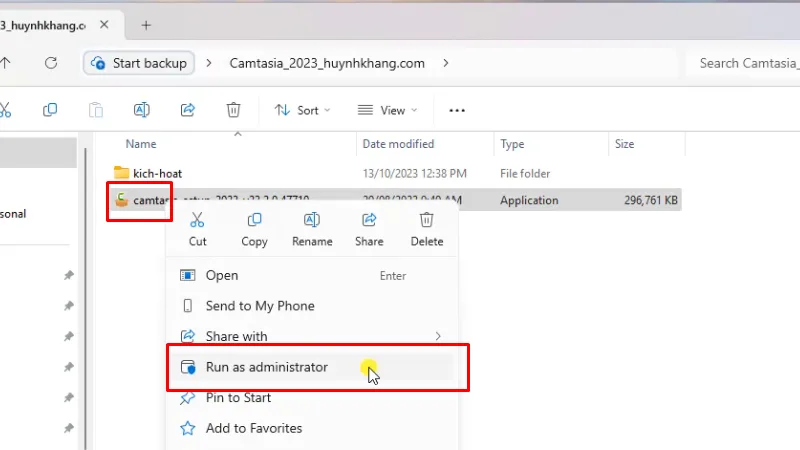
Task: Choose Run as administrator
Action: pyautogui.click(x=266, y=367)
